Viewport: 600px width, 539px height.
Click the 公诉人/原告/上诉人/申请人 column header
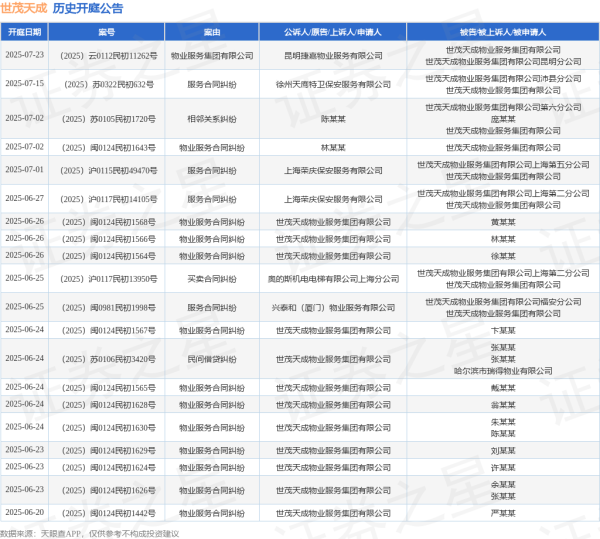[x=333, y=32]
